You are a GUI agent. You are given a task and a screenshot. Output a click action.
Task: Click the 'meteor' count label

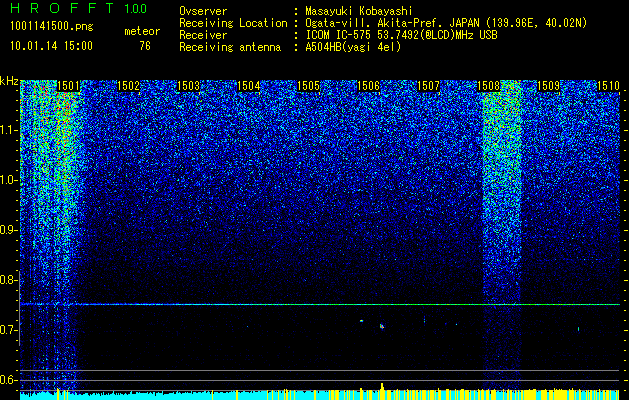pos(142,31)
